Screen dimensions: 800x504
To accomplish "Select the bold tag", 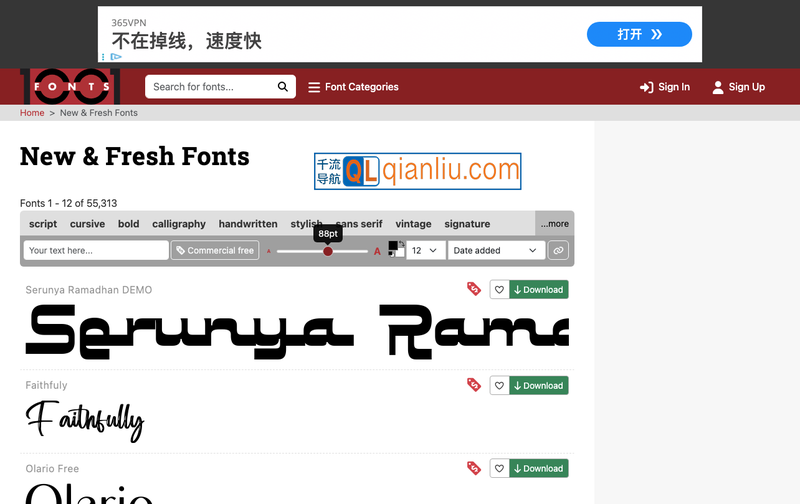I will [129, 224].
